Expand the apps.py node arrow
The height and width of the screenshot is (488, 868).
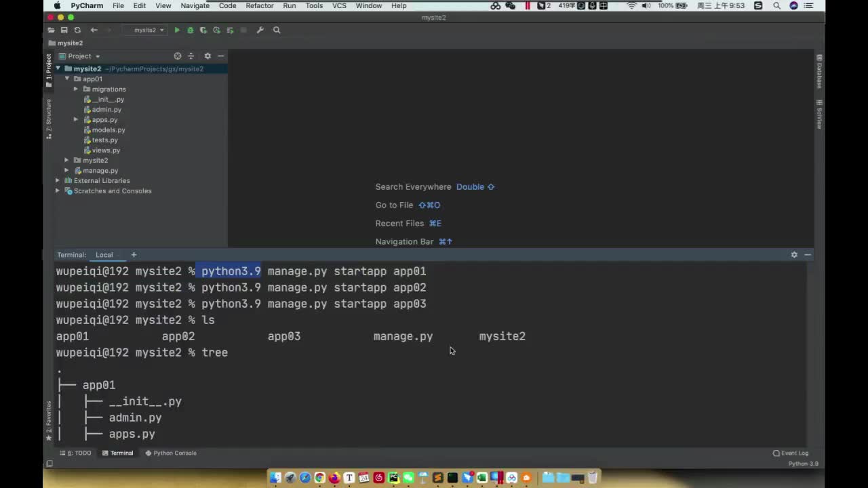[x=76, y=119]
